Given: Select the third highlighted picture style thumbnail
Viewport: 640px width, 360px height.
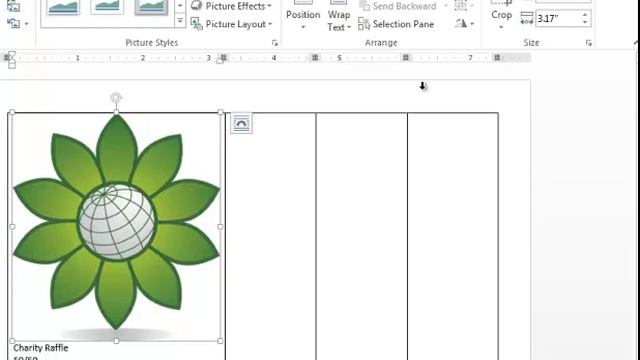Looking at the screenshot, I should 151,7.
